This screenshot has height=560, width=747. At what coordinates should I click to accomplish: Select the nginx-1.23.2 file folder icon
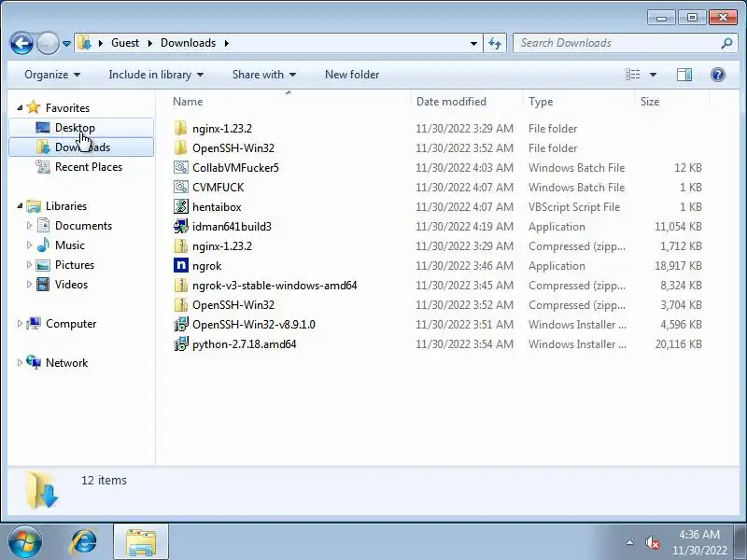point(180,128)
